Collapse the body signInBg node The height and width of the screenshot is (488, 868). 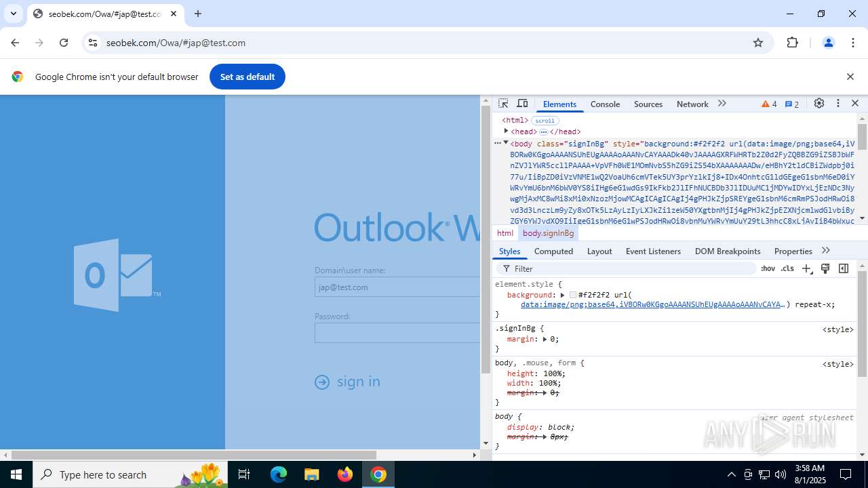pyautogui.click(x=506, y=143)
